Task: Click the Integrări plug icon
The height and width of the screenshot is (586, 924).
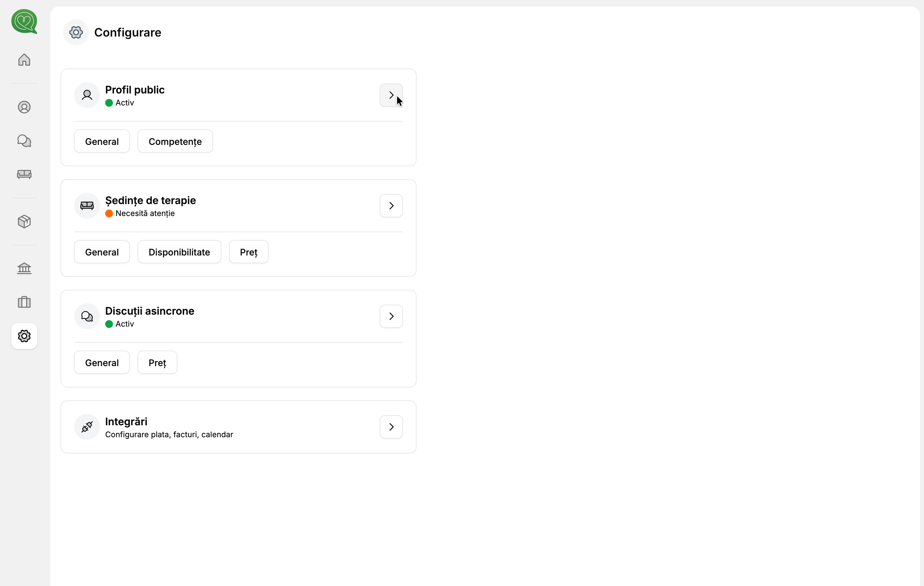Action: coord(87,427)
